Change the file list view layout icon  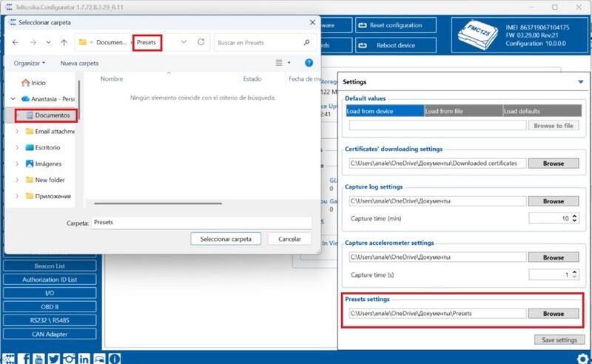(279, 63)
